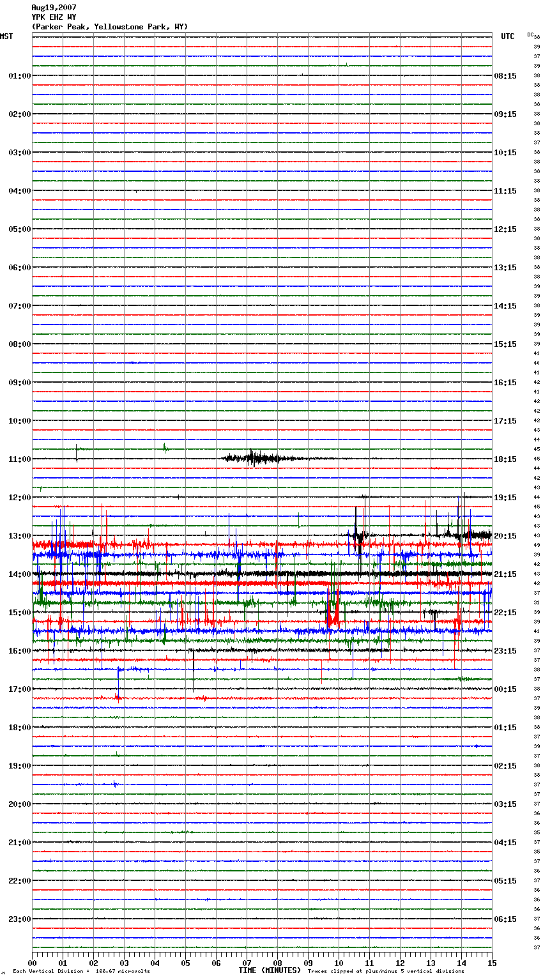The height and width of the screenshot is (980, 543).
Task: Click the '(Parker Peak, Yellowstone Park, WY)' title
Action: 110,27
